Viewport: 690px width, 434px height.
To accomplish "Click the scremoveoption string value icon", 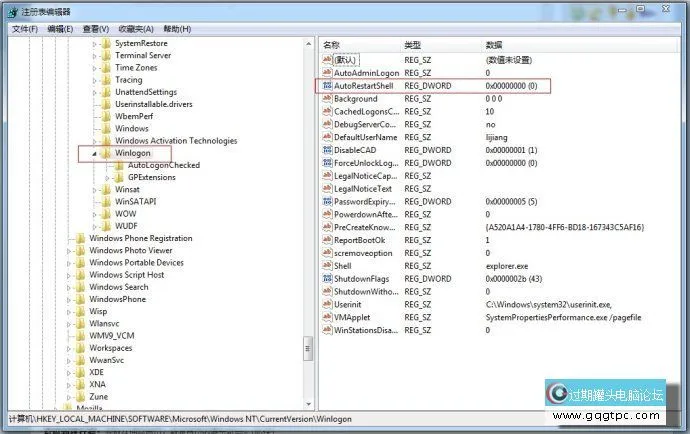I will (x=327, y=253).
